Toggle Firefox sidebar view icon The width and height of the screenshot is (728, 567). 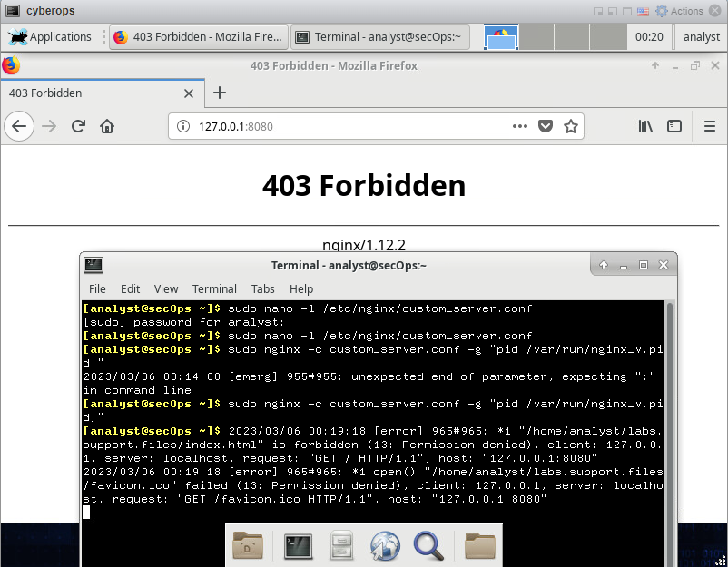click(674, 126)
